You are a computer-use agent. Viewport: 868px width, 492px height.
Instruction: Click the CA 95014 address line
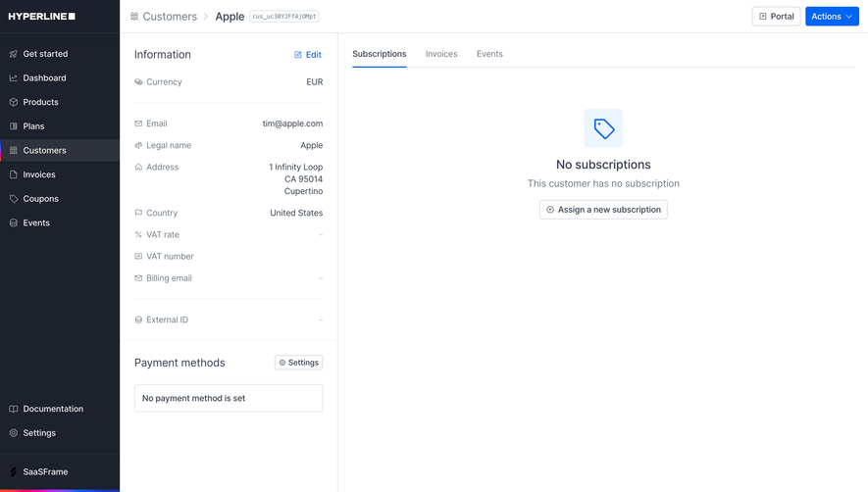pos(303,179)
